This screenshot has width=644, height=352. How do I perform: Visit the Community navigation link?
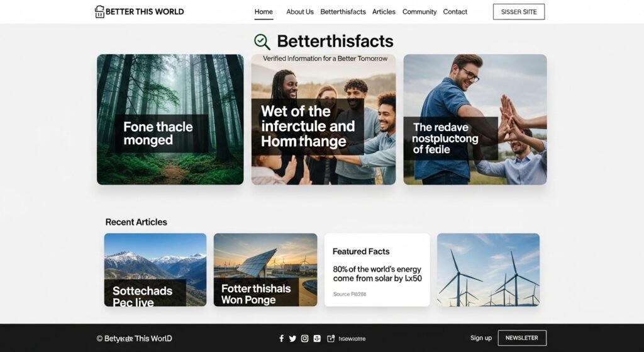point(419,12)
